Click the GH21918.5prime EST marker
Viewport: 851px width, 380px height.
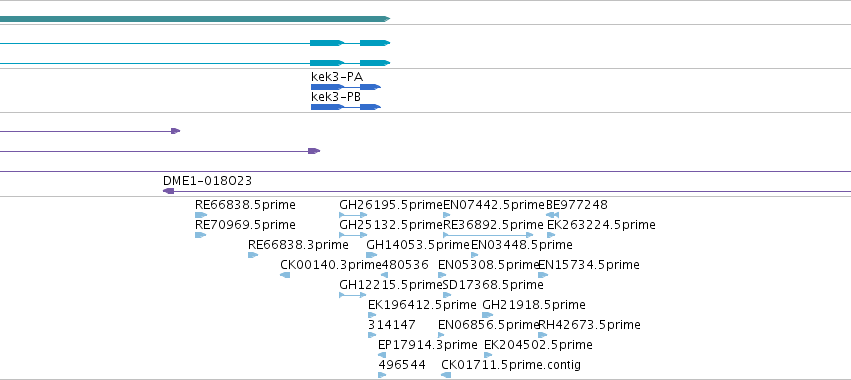point(487,315)
